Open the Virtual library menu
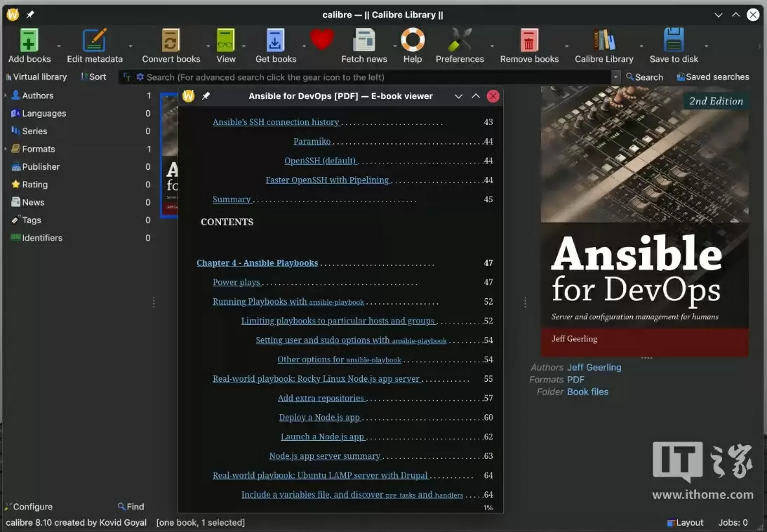The image size is (767, 532). point(36,77)
